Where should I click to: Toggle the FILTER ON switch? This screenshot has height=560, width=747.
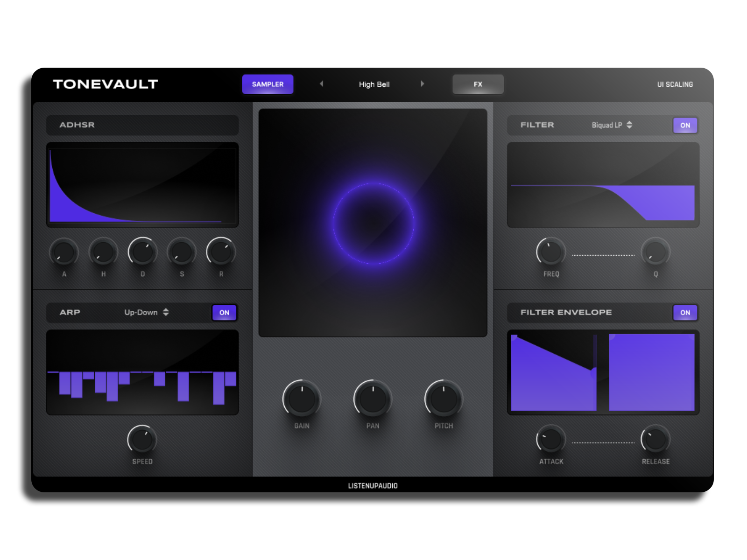point(685,125)
